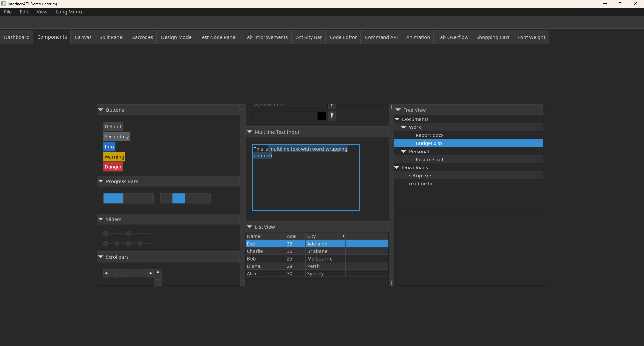Switch to the Command API tab
Viewport: 644px width, 346px height.
[381, 37]
